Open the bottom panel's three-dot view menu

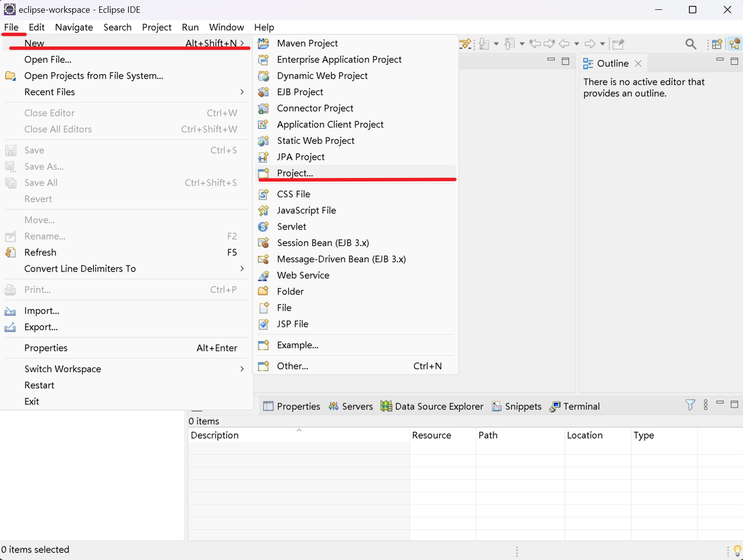pyautogui.click(x=706, y=404)
